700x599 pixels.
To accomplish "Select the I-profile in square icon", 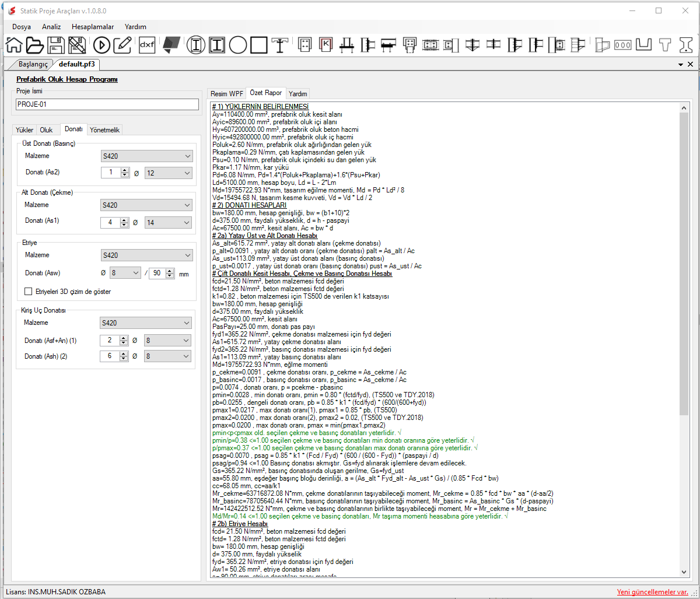I will pyautogui.click(x=217, y=44).
